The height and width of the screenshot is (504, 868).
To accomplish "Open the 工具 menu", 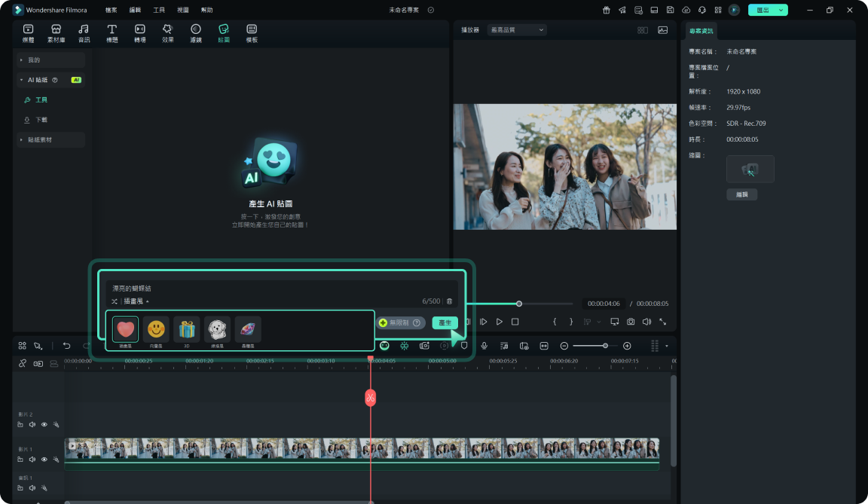I will [x=159, y=10].
